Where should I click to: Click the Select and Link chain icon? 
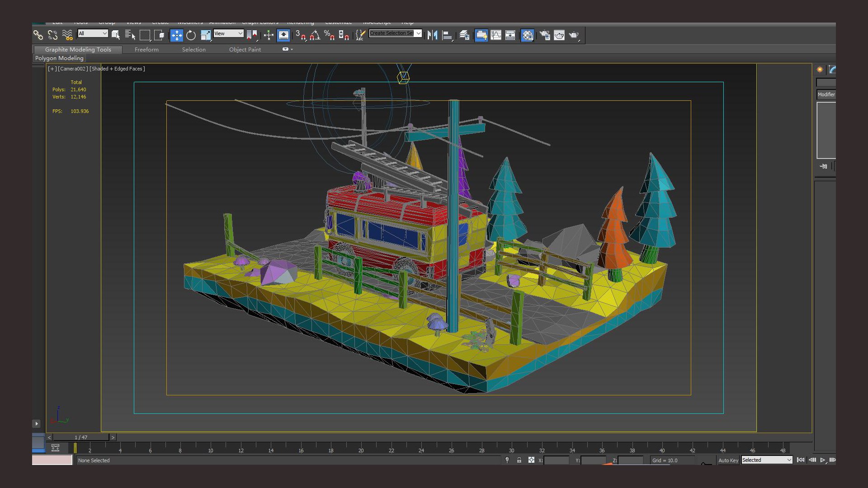[38, 35]
